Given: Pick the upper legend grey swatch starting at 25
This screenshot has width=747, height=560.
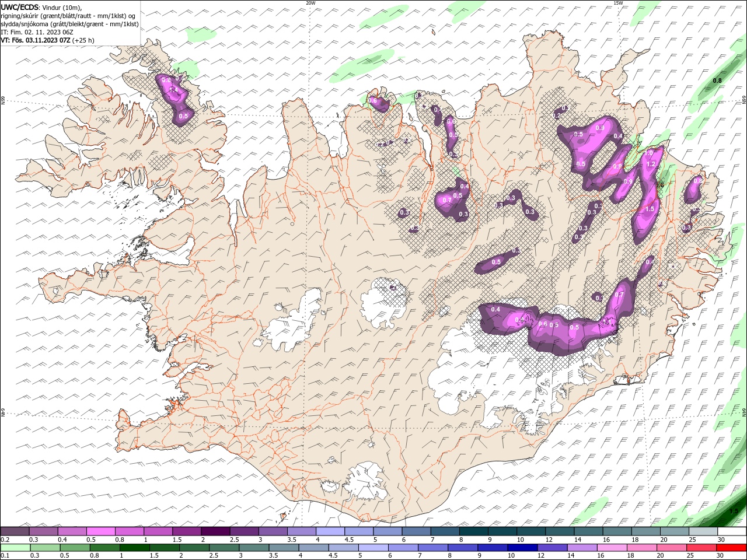Looking at the screenshot, I should 703,531.
